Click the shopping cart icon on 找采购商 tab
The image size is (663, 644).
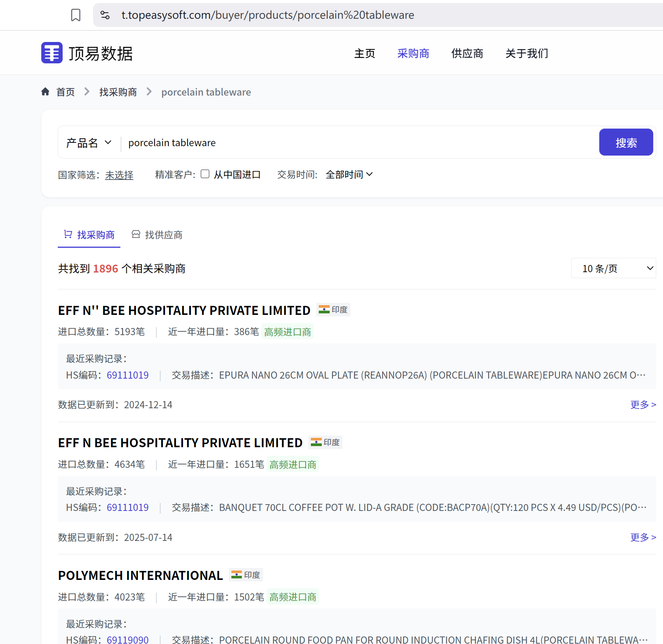tap(68, 234)
